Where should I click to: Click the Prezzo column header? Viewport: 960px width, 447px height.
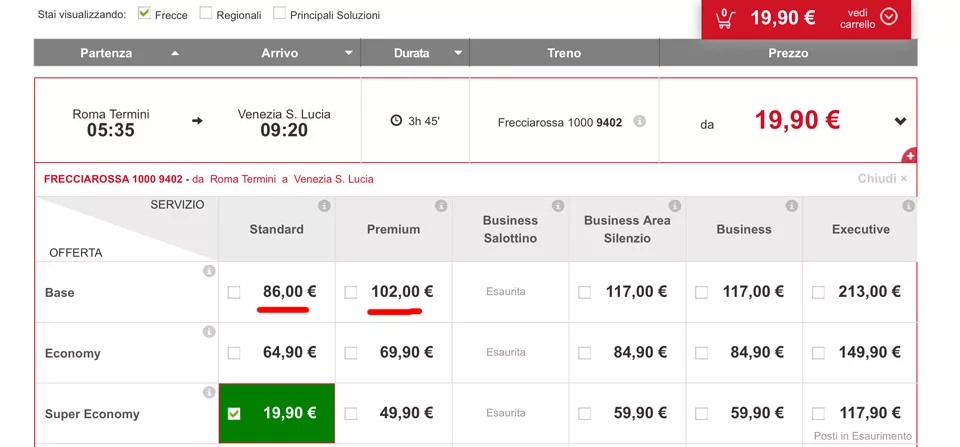tap(788, 53)
